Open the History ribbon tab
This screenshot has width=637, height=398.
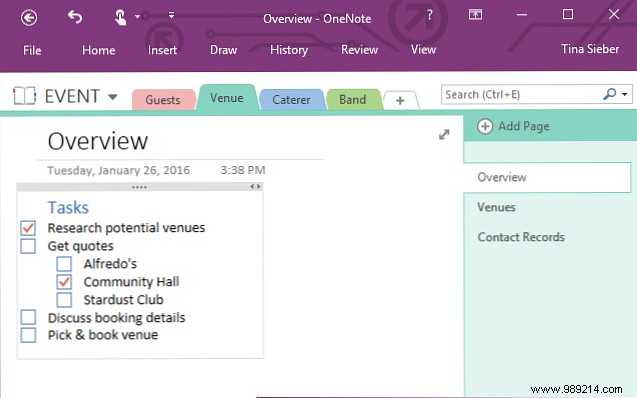[289, 50]
